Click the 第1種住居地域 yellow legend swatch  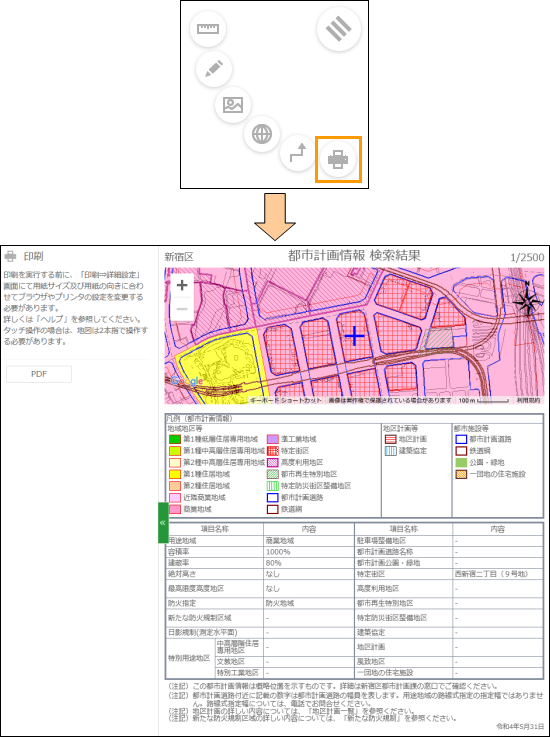coord(175,474)
